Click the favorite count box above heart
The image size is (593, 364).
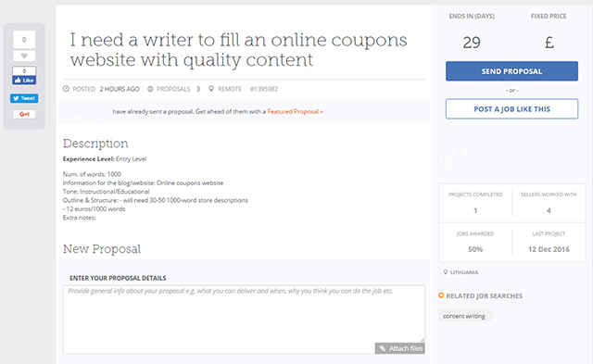(24, 39)
